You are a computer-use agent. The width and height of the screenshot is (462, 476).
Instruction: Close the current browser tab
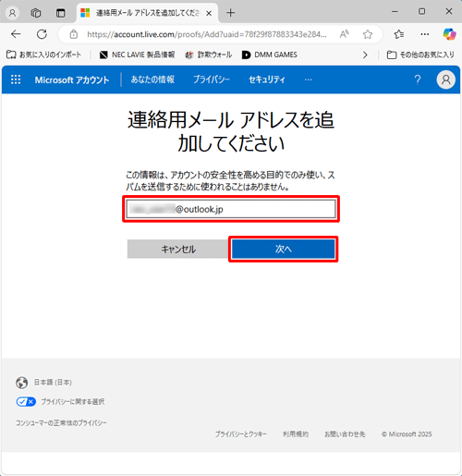click(209, 13)
